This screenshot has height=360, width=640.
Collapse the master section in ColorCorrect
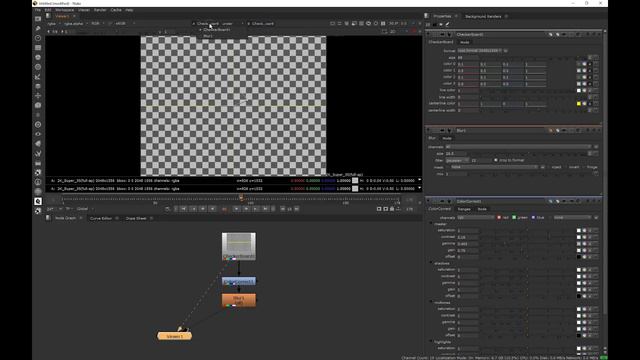click(x=431, y=224)
